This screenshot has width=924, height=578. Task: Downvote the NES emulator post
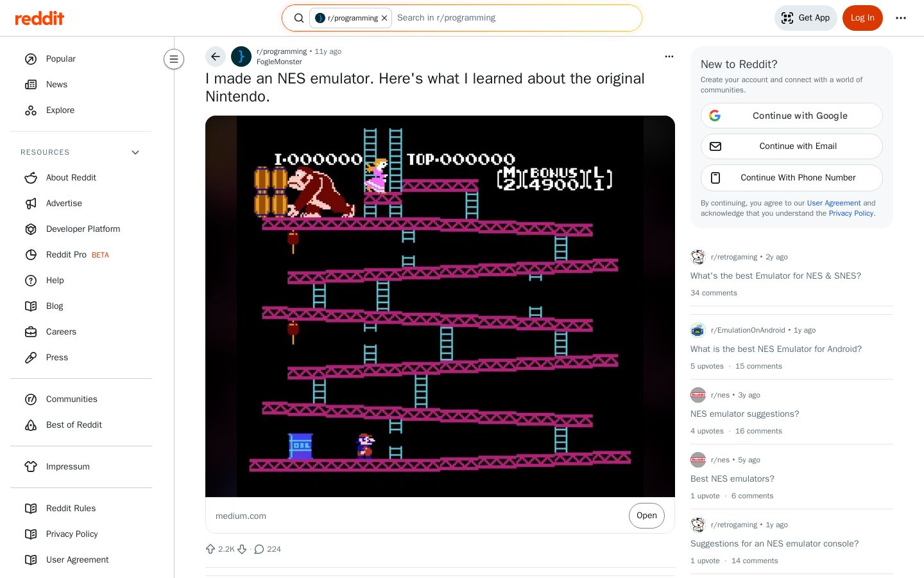point(242,549)
